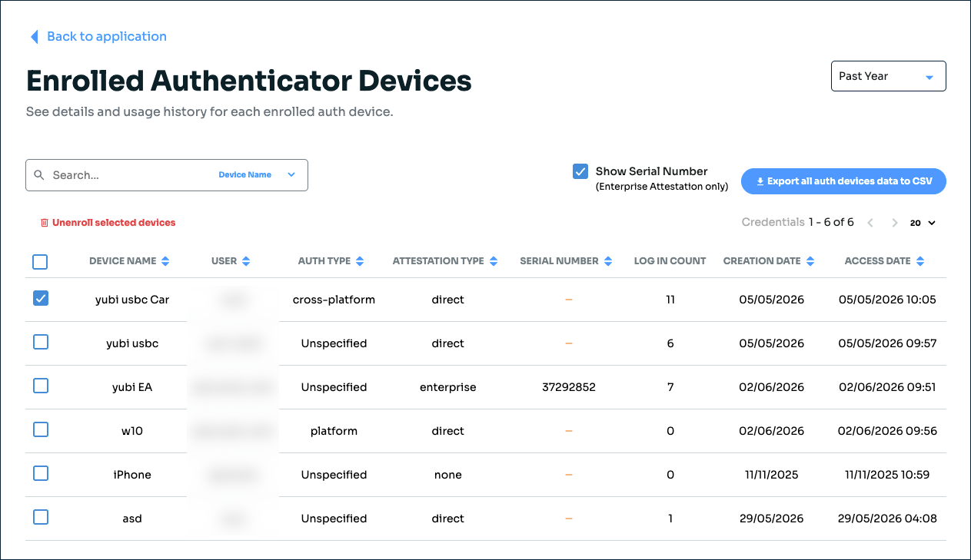Screen dimensions: 971x560
Task: Open the Device Name search filter dropdown
Action: point(257,175)
